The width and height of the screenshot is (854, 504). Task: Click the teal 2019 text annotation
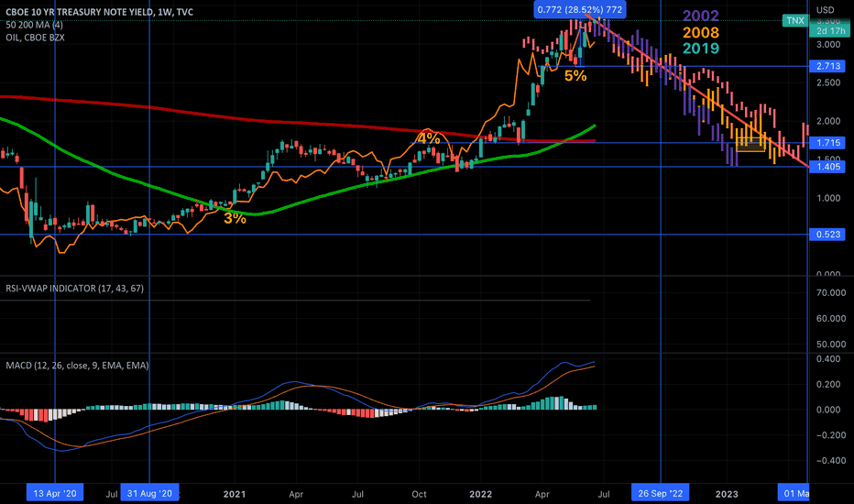(701, 49)
